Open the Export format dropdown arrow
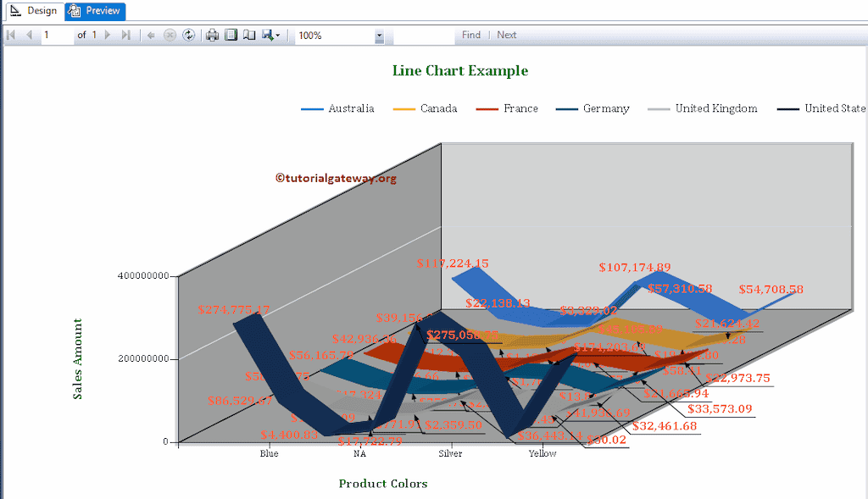The width and height of the screenshot is (868, 499). point(277,35)
